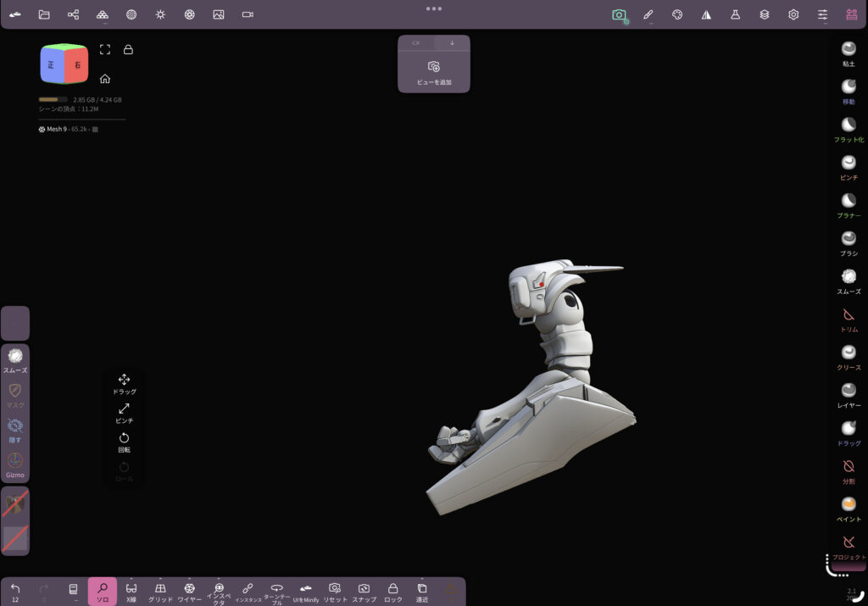868x606 pixels.
Task: Pick the レイヤー (Layer) brush
Action: pos(848,396)
